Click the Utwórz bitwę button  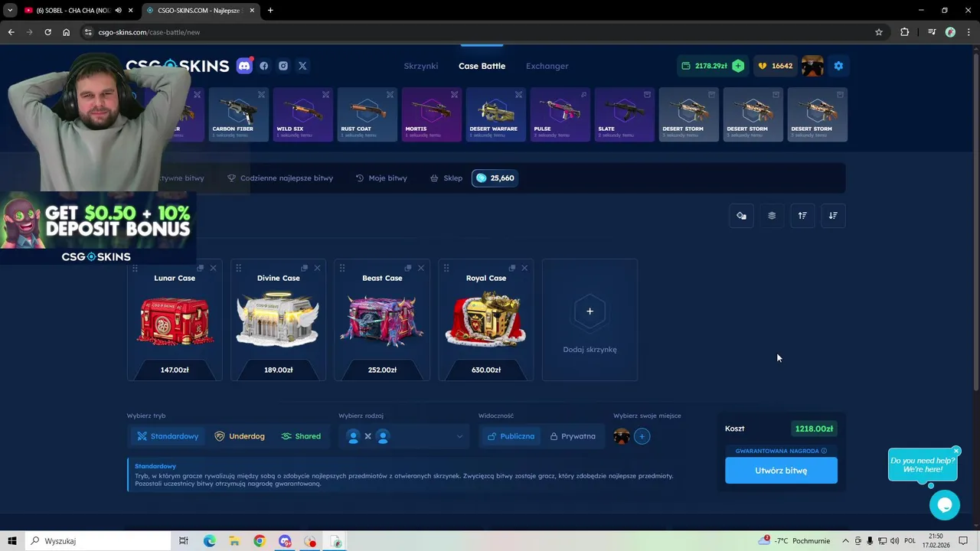pyautogui.click(x=781, y=471)
